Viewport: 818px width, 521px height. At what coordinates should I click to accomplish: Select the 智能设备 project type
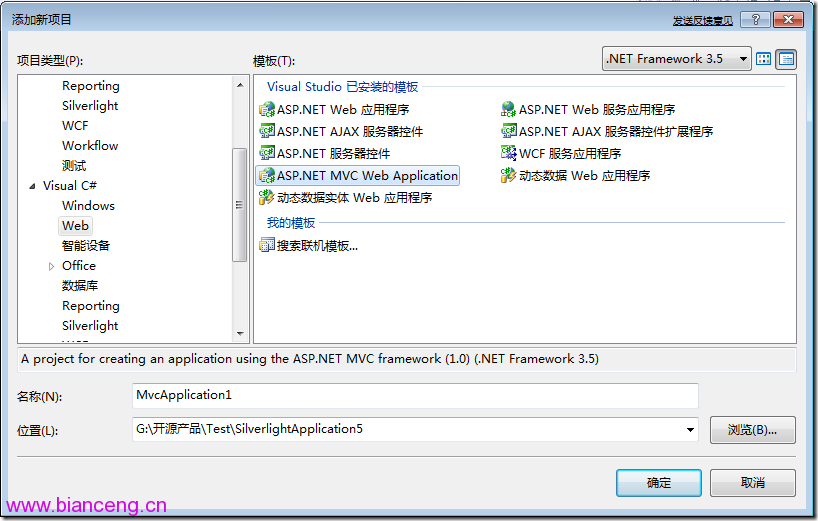click(x=86, y=246)
